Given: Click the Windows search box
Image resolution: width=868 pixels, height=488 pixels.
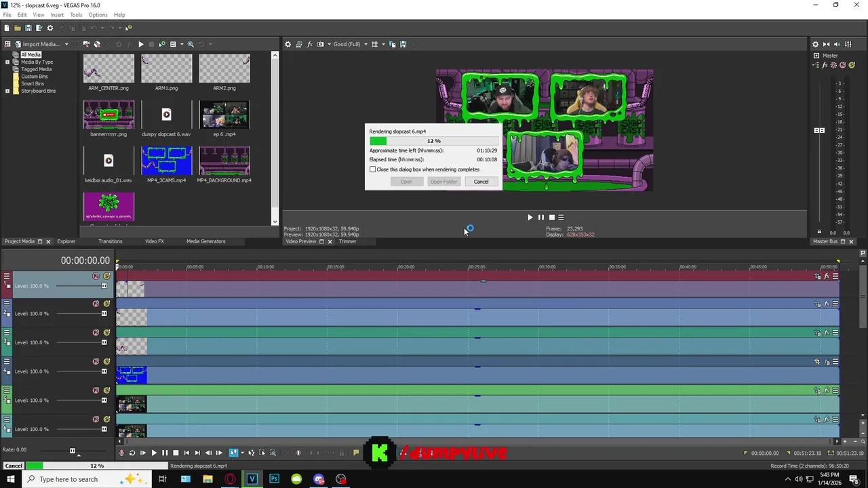Looking at the screenshot, I should click(88, 479).
